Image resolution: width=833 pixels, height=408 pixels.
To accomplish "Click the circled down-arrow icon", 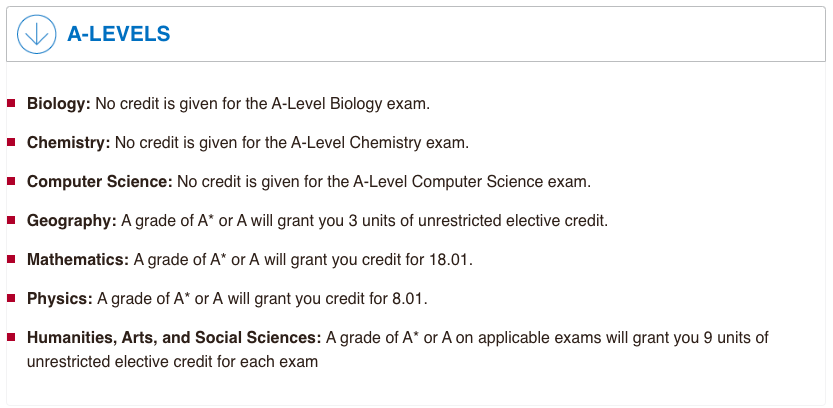I will (37, 34).
